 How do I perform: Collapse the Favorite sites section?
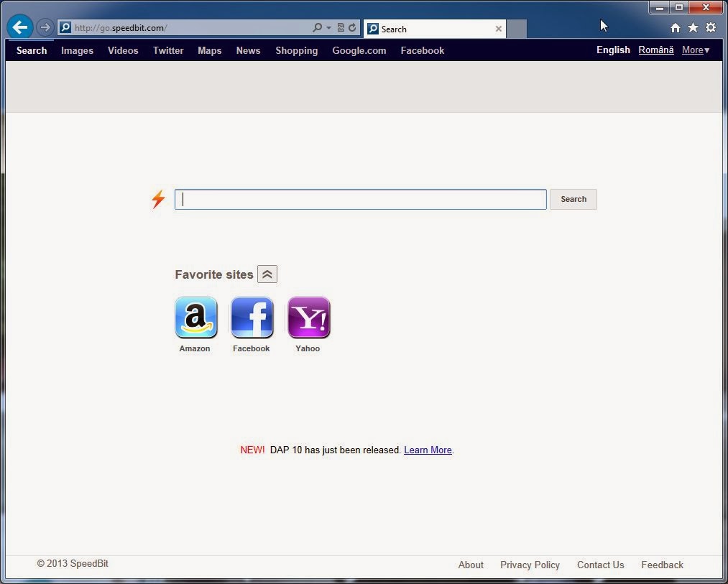coord(267,274)
